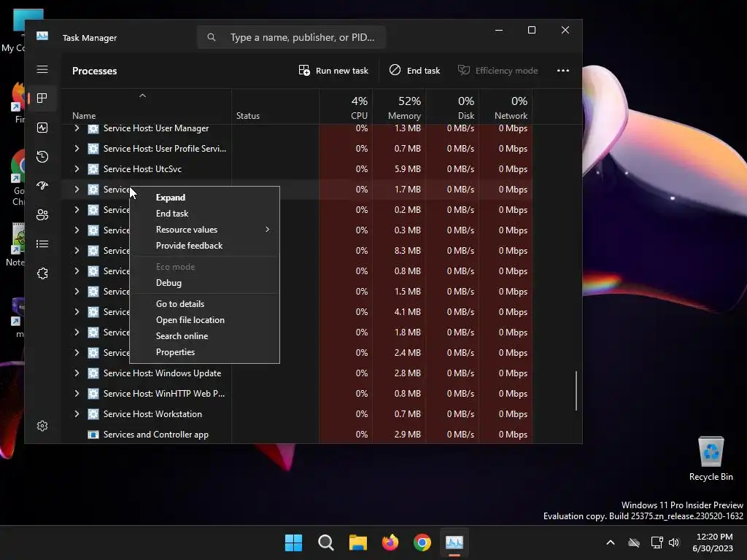Expand Service Host: Windows Update row

click(77, 373)
